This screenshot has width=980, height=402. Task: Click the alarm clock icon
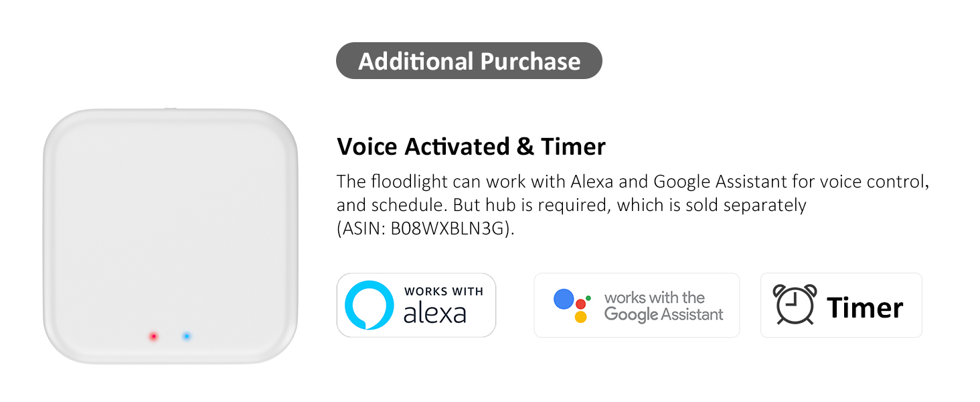pyautogui.click(x=795, y=304)
